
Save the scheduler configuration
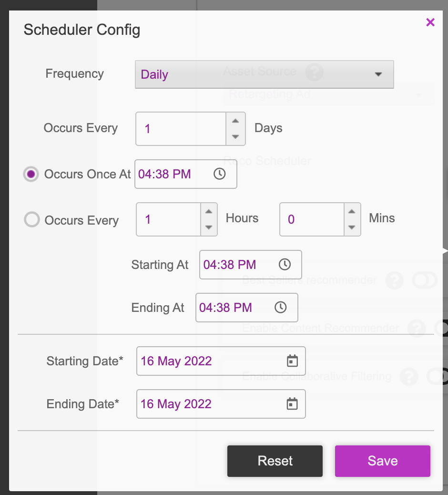point(383,461)
